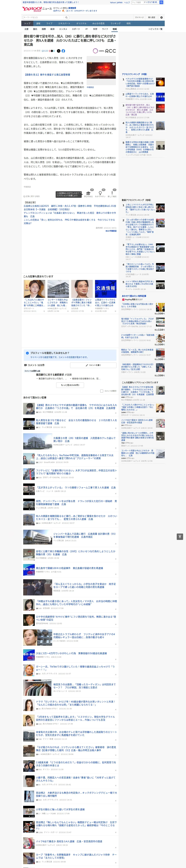The height and width of the screenshot is (868, 186).
Task: Open リアクションで支援しよう tooltip banner
Action: pos(69,194)
